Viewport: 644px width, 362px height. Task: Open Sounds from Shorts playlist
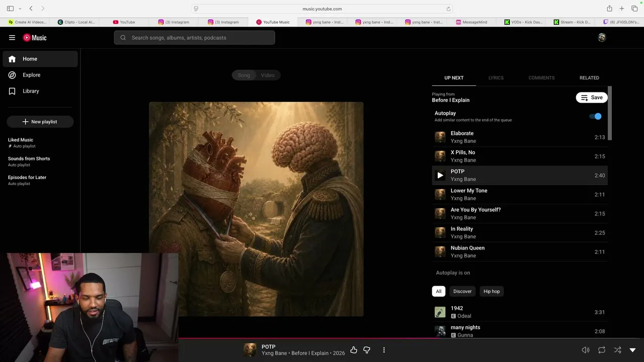tap(29, 158)
